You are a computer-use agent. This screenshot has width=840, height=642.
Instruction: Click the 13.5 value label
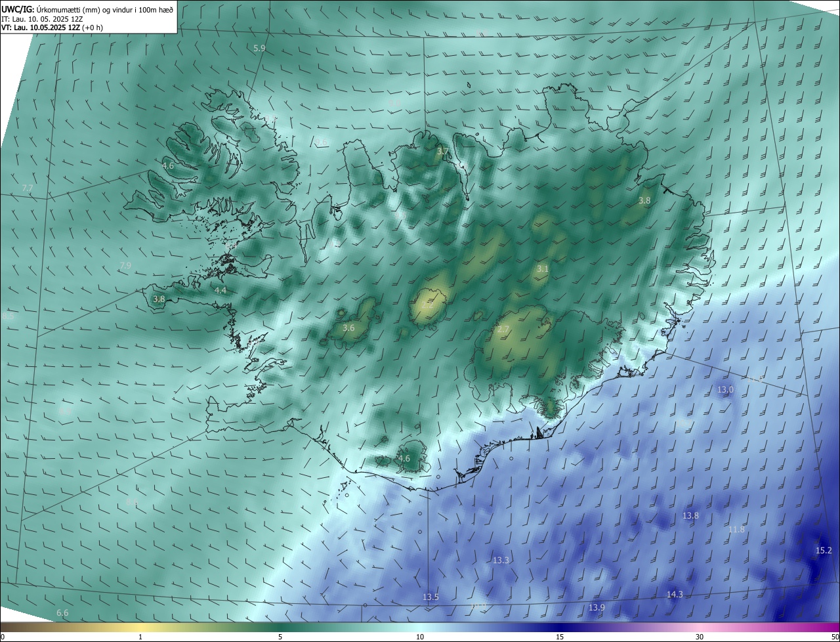430,597
